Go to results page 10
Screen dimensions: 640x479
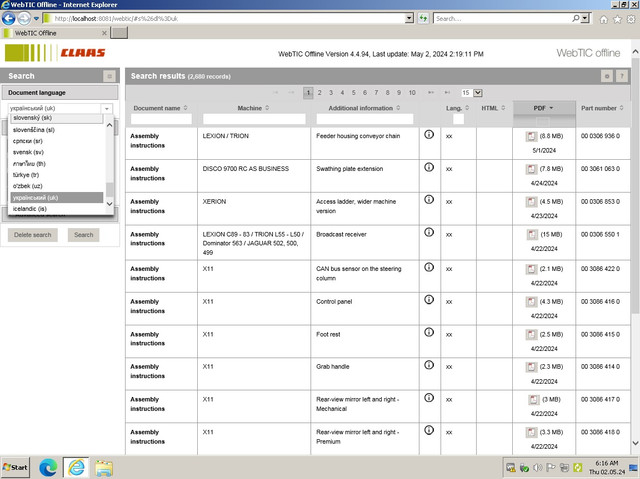pyautogui.click(x=412, y=93)
